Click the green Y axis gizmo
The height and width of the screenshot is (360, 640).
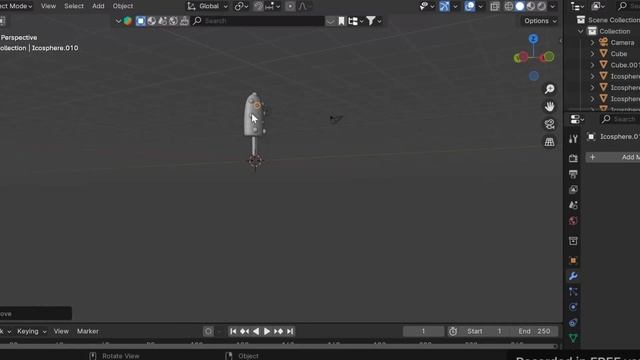pyautogui.click(x=549, y=56)
